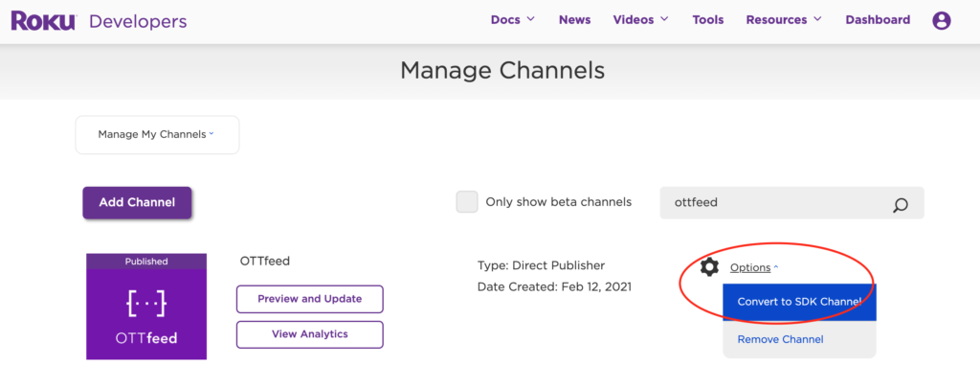
Task: Click the OTTfeed channel name
Action: click(265, 261)
